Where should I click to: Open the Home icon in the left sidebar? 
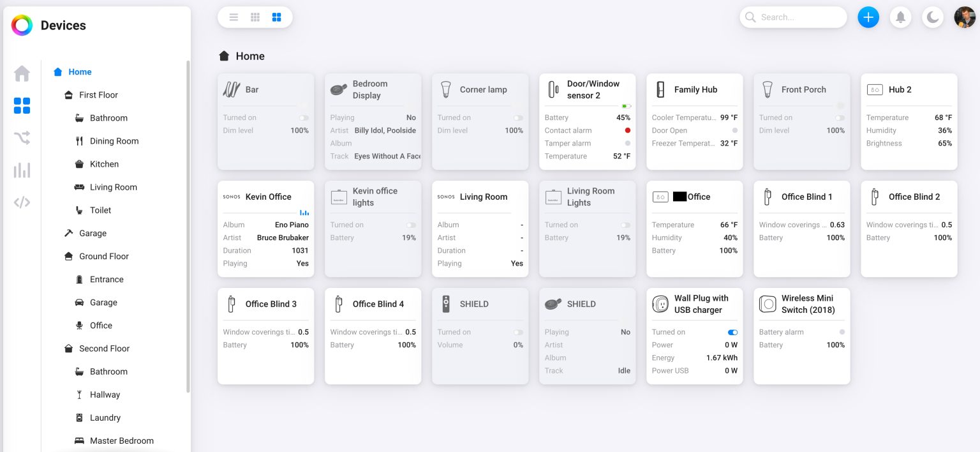pyautogui.click(x=22, y=73)
